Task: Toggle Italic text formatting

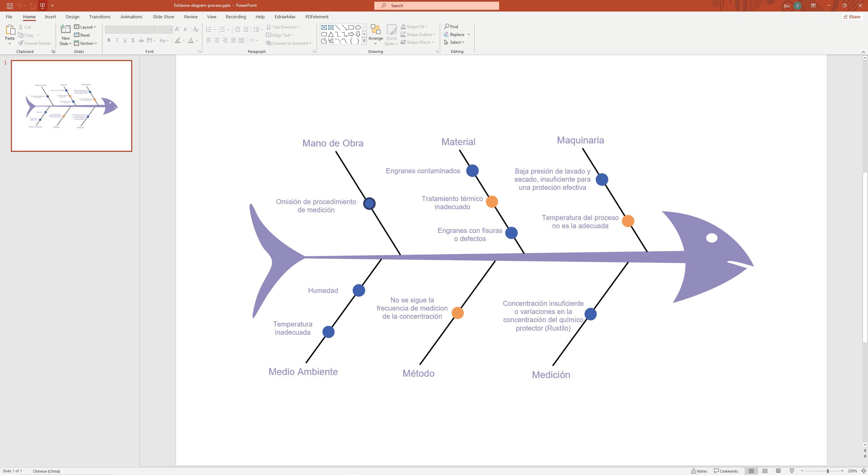Action: 117,40
